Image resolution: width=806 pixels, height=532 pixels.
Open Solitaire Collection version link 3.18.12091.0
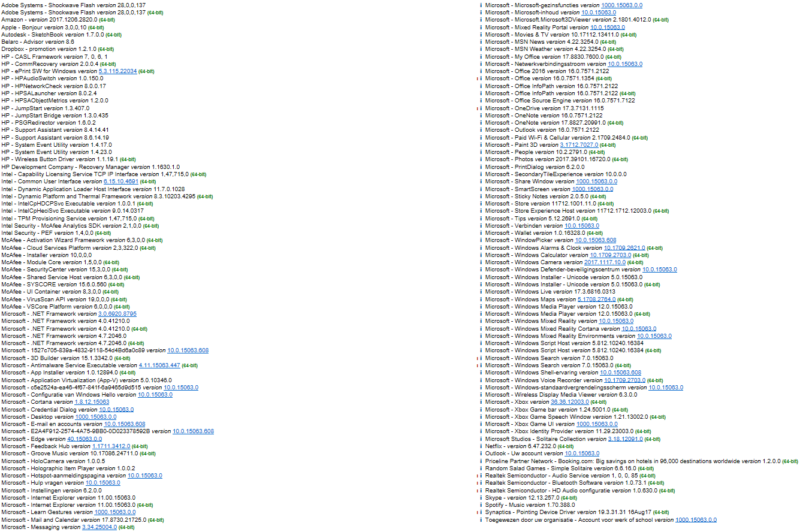[x=626, y=439]
